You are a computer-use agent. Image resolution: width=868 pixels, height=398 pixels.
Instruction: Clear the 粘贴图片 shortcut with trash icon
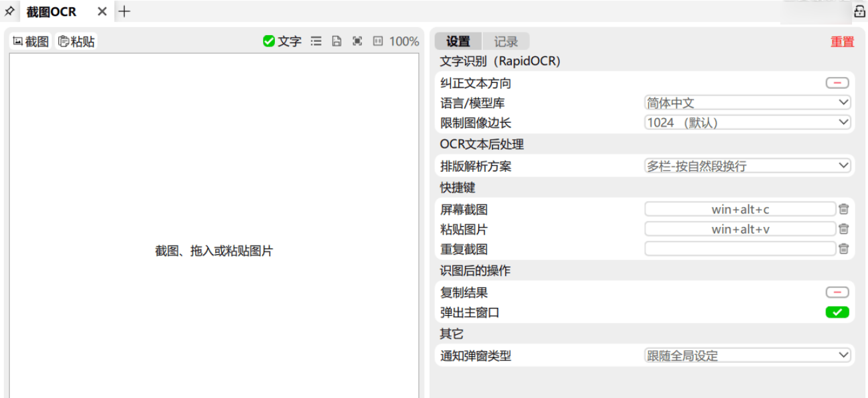click(x=843, y=229)
